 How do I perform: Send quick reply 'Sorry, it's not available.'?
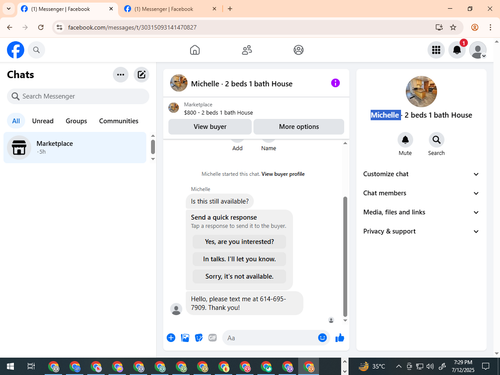coord(239,276)
